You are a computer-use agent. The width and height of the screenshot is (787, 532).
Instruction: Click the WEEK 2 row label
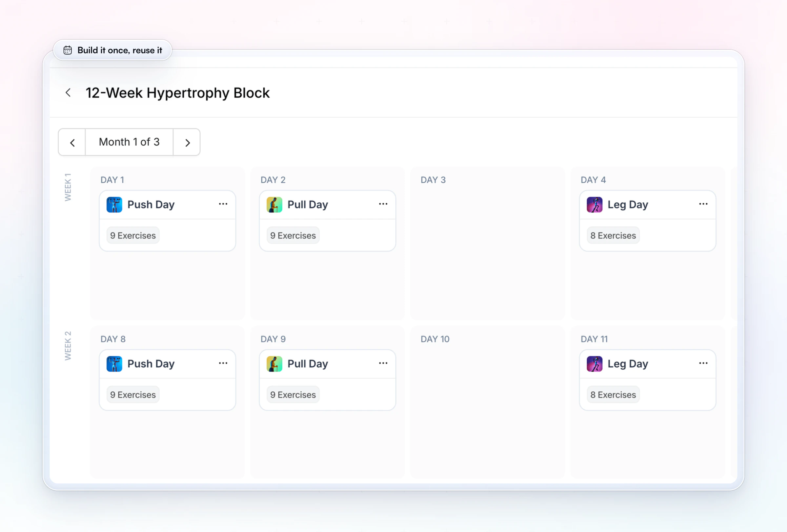(68, 346)
